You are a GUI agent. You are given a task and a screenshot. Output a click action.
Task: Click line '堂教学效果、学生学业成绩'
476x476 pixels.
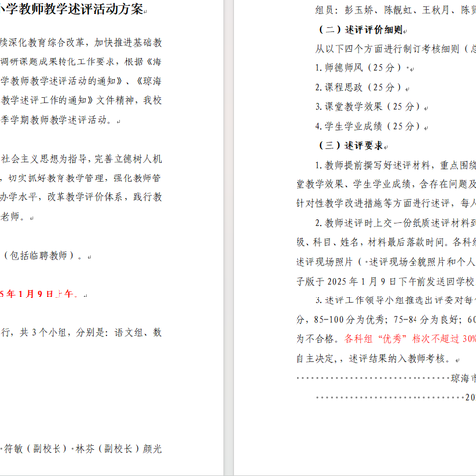click(386, 184)
